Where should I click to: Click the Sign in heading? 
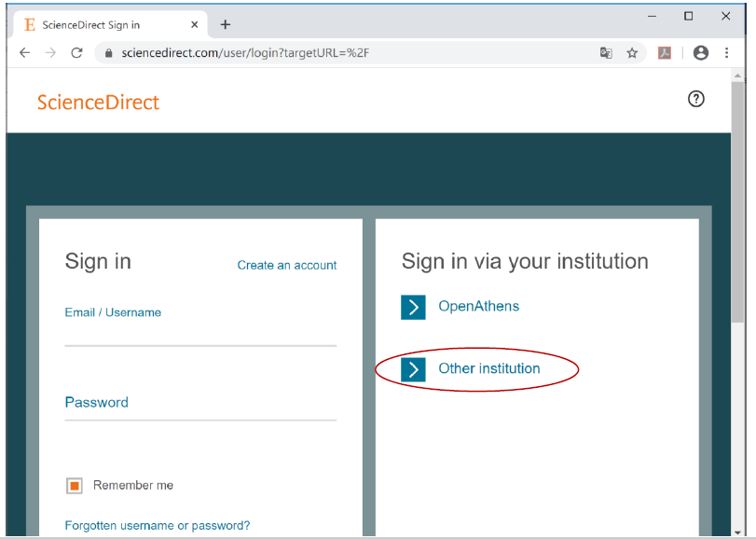pos(98,261)
